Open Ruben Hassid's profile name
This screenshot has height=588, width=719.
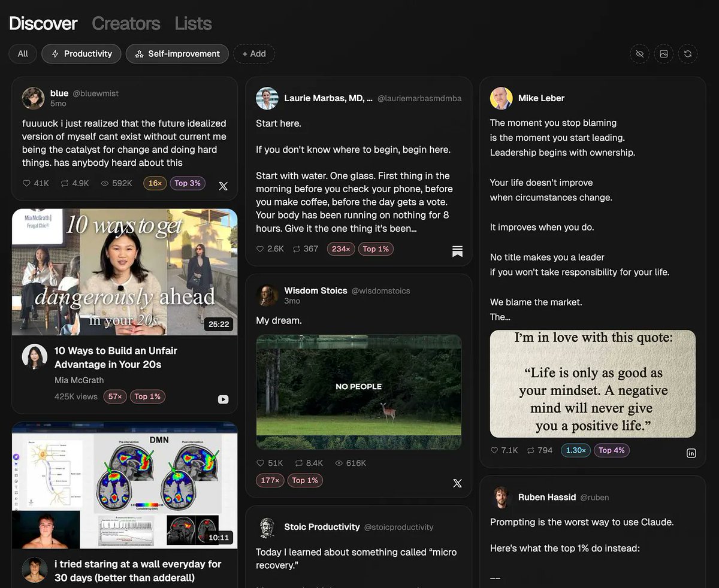[x=539, y=497]
